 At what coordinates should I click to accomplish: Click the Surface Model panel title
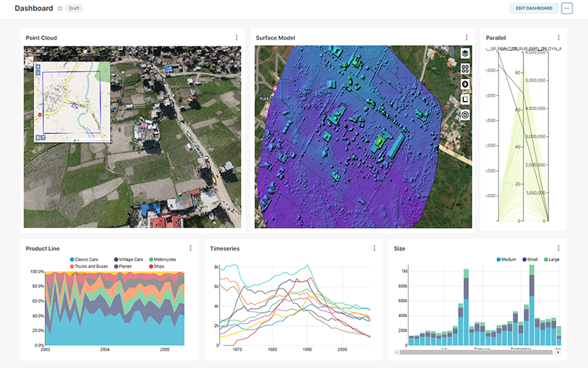pyautogui.click(x=275, y=38)
